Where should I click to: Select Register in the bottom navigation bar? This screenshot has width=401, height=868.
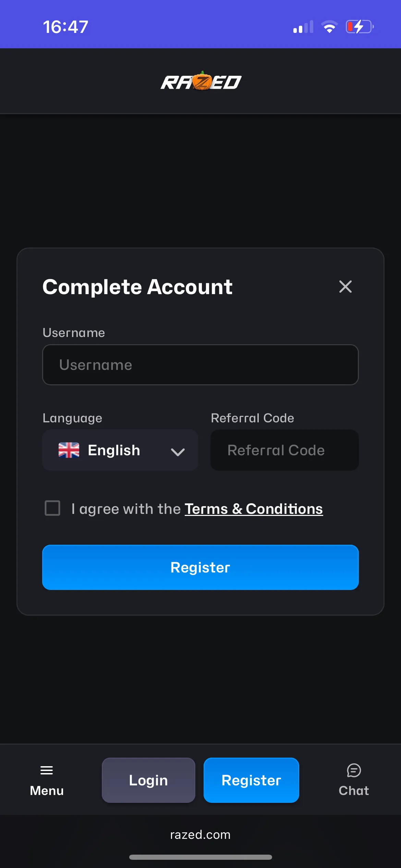[251, 780]
